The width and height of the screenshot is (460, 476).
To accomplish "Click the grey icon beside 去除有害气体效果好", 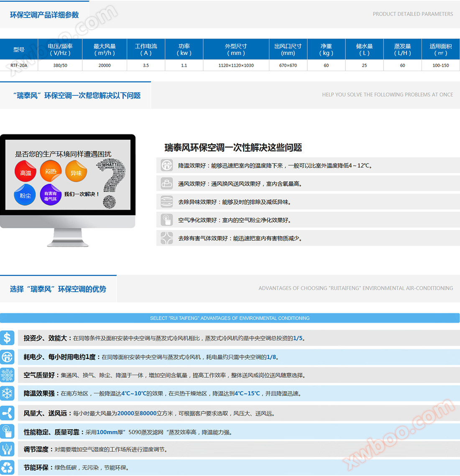I will 167,238.
